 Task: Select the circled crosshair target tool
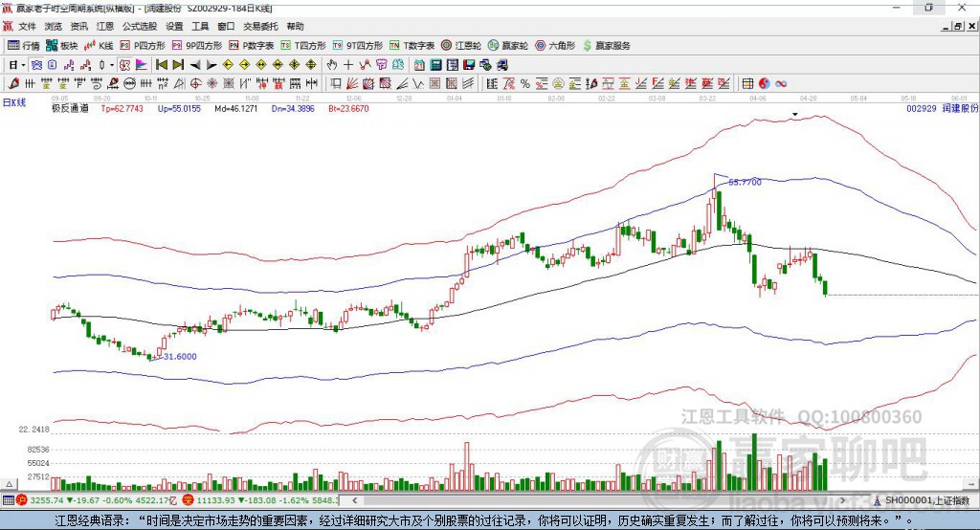195,84
